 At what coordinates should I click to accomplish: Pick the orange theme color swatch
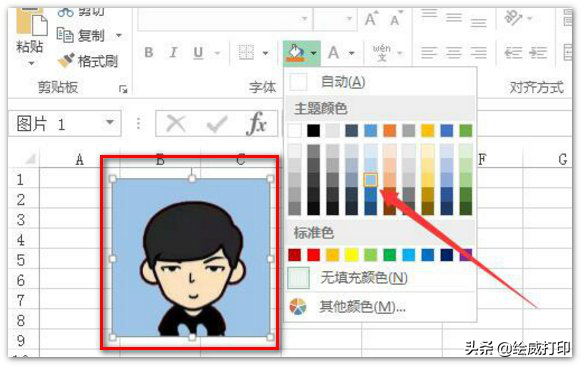click(389, 130)
